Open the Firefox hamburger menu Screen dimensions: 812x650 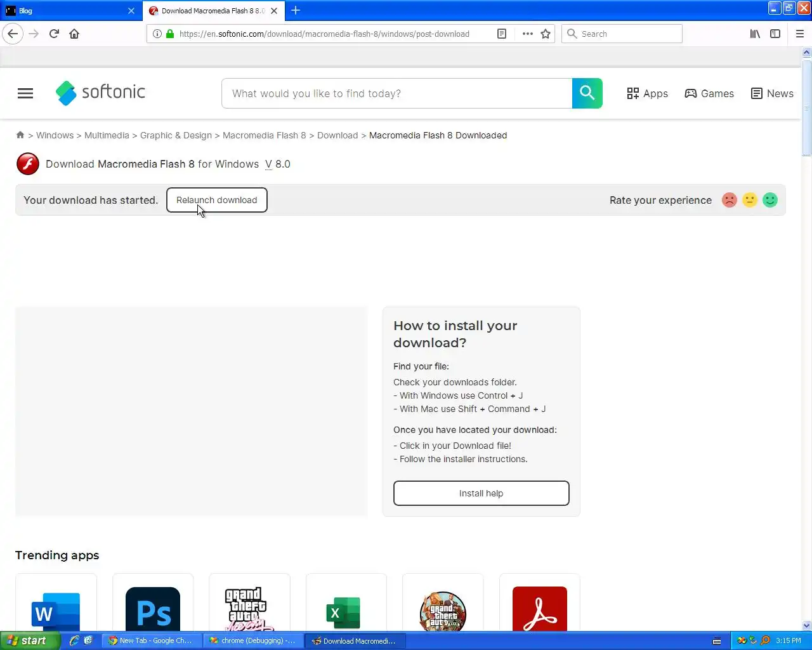(800, 34)
